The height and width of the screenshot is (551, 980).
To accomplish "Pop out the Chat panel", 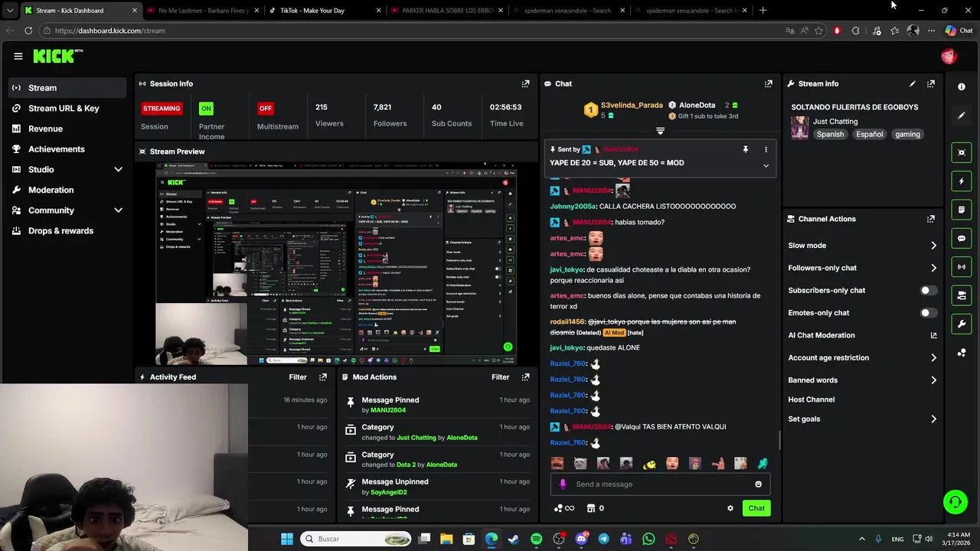I will coord(768,83).
